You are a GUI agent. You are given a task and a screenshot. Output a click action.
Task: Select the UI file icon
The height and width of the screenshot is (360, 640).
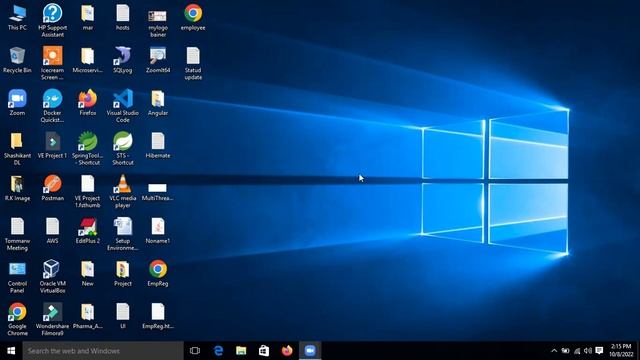click(x=123, y=316)
